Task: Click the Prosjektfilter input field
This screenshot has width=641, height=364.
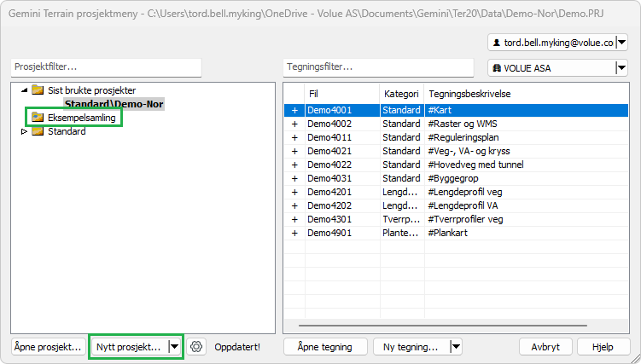Action: [x=106, y=66]
